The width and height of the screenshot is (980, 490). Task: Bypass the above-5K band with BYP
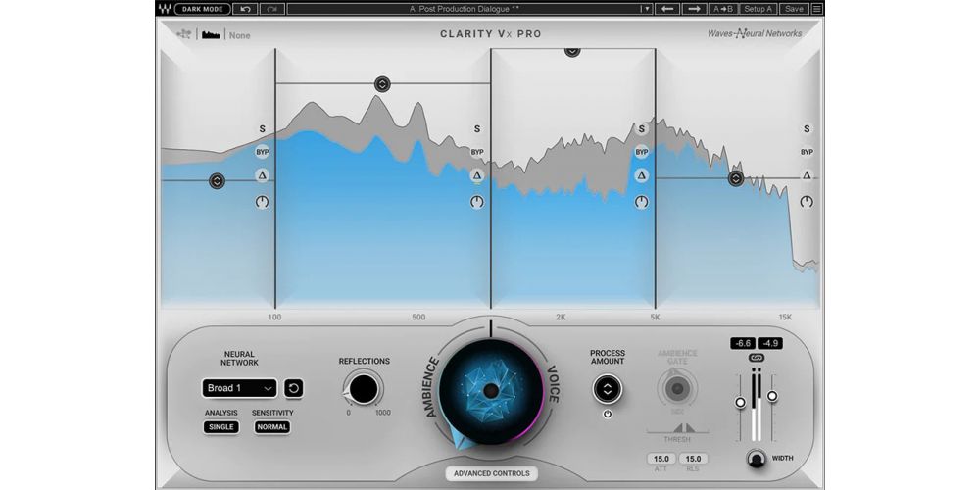coord(807,152)
